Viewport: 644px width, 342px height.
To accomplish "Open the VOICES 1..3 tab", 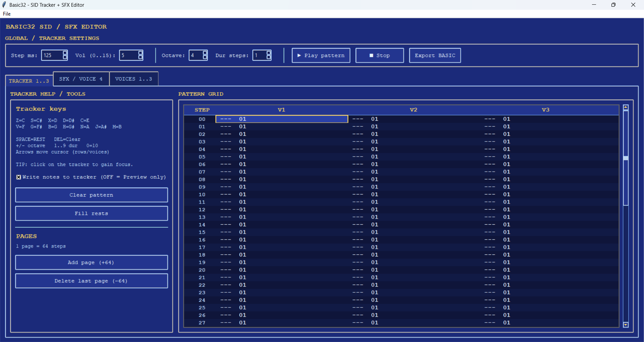I will (x=134, y=79).
